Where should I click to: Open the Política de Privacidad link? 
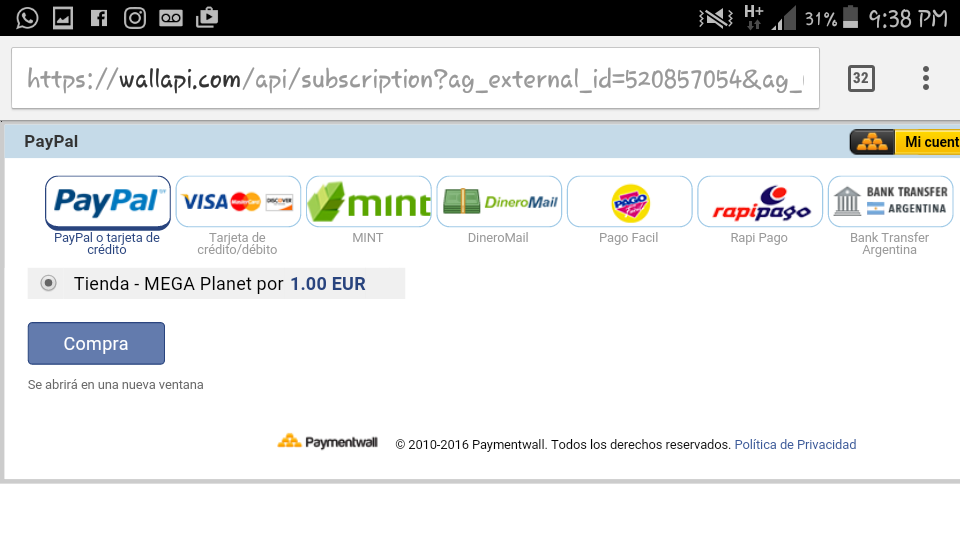pos(795,444)
